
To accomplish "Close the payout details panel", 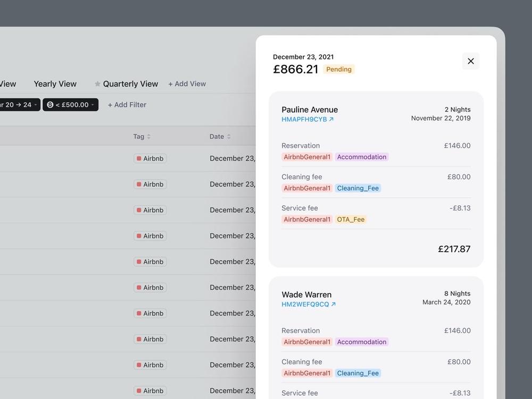I will (471, 61).
